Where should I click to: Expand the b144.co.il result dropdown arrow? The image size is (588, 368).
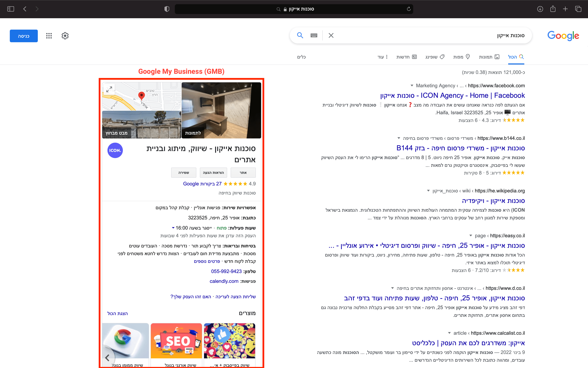(x=399, y=138)
